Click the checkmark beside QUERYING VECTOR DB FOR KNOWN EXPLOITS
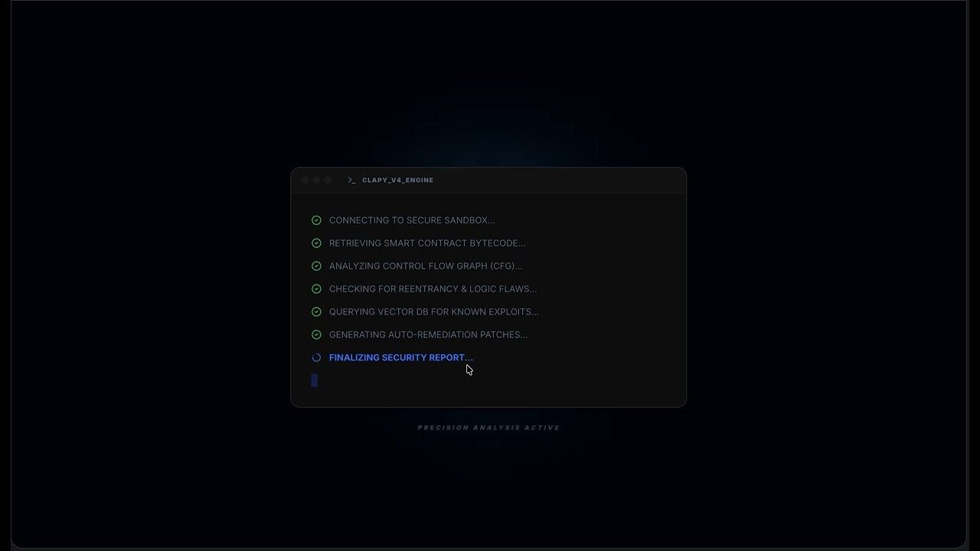The width and height of the screenshot is (980, 551). (317, 311)
